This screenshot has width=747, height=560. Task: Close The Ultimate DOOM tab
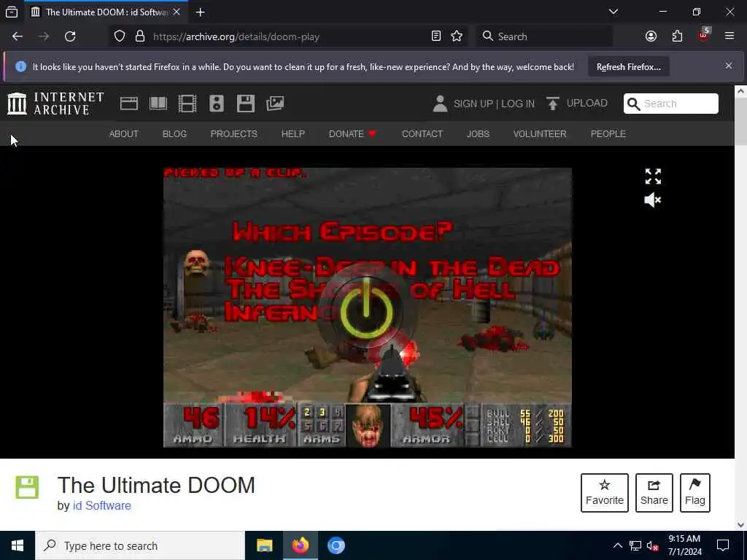click(177, 12)
